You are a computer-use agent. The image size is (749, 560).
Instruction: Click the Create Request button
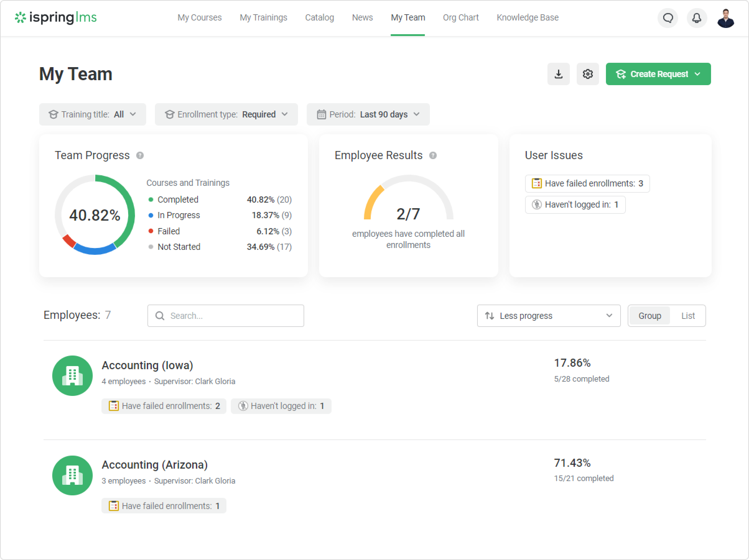pyautogui.click(x=658, y=74)
